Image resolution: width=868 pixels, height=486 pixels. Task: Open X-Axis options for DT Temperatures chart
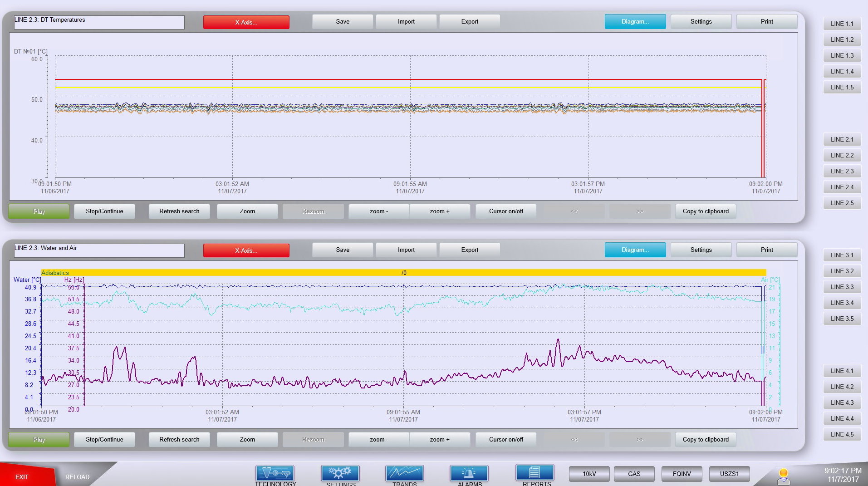click(x=246, y=22)
